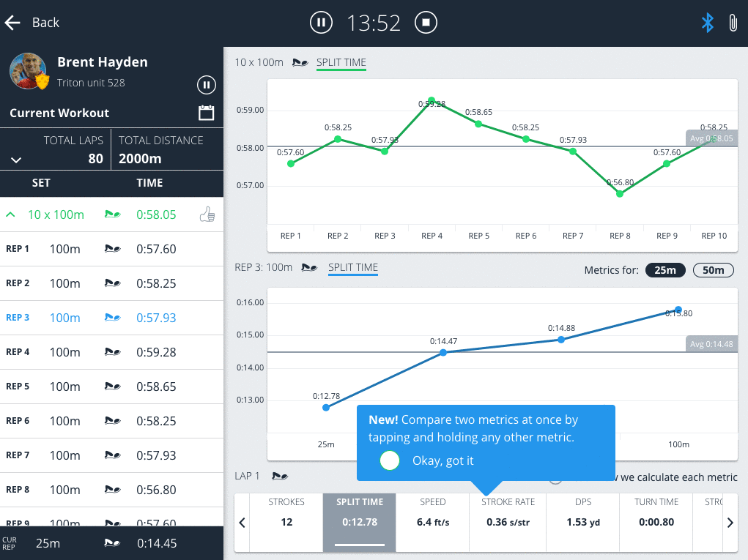Select the TURN TIME metric tile

(656, 523)
